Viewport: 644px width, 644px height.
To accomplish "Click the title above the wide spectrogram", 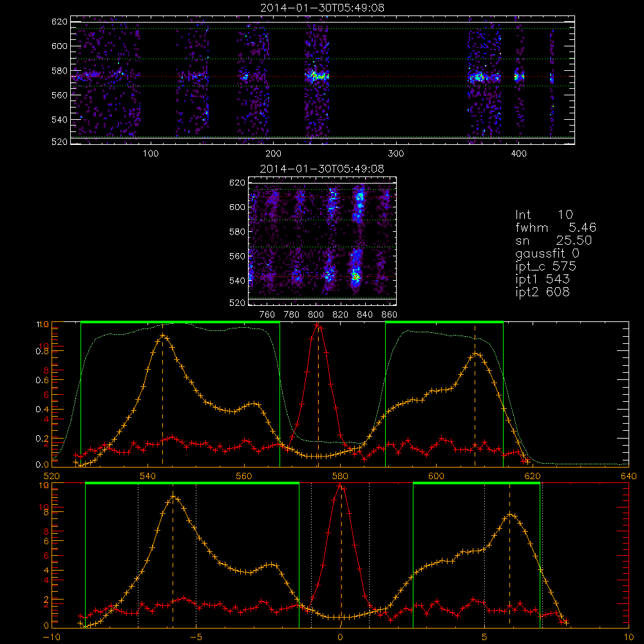I will click(323, 8).
